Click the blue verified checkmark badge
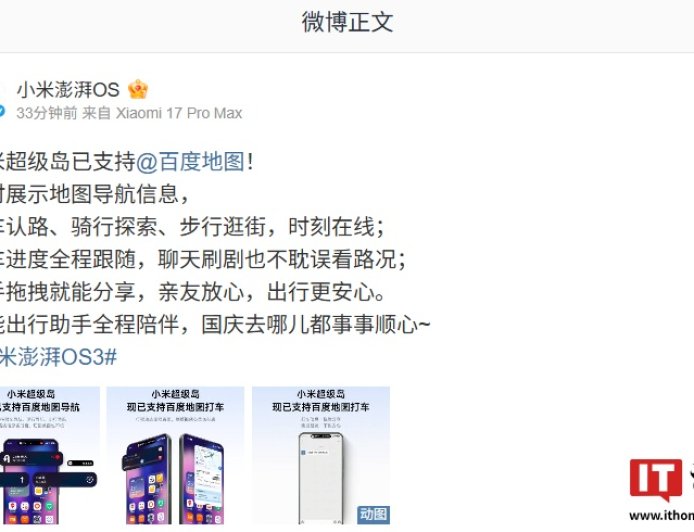 coord(2,111)
